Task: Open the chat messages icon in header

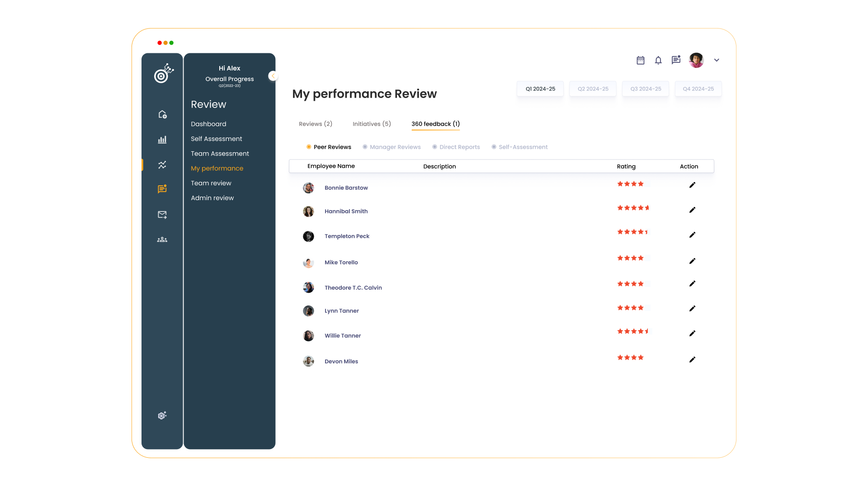Action: (676, 60)
